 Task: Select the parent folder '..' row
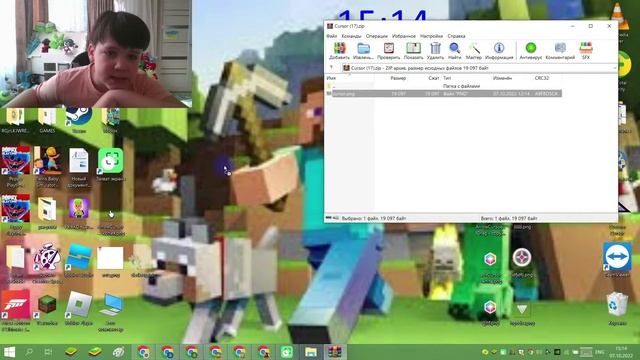coord(444,86)
